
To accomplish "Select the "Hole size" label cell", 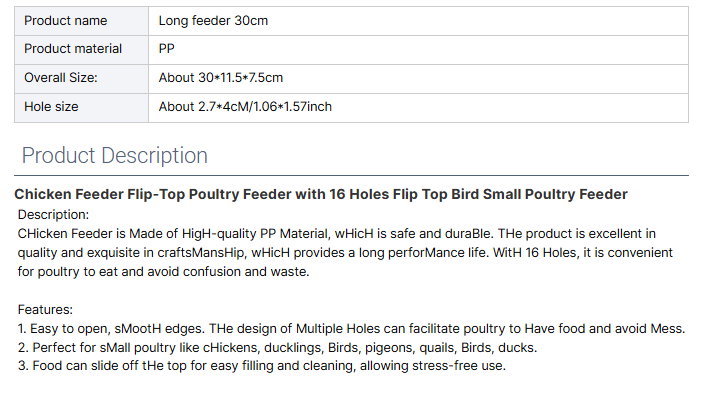I will (51, 106).
